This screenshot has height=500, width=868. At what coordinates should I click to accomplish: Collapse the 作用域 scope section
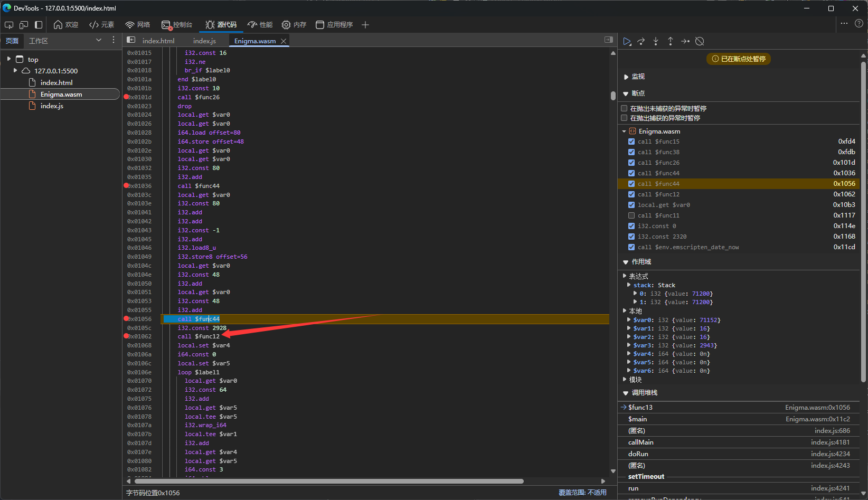point(626,262)
